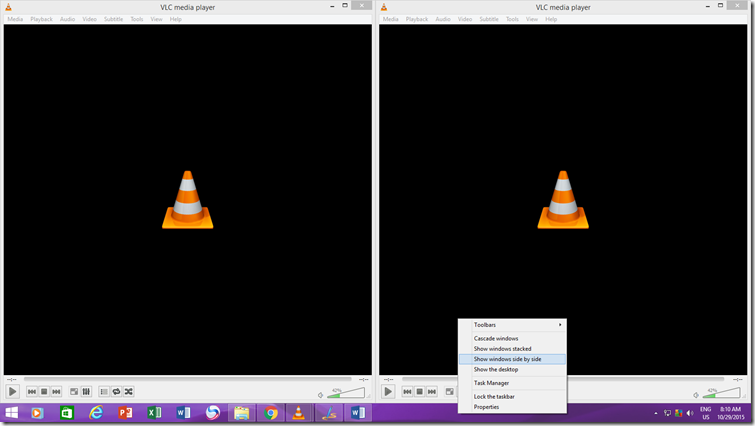Open the Video menu in the right VLC window
Screen dimensions: 755x426
click(x=465, y=19)
